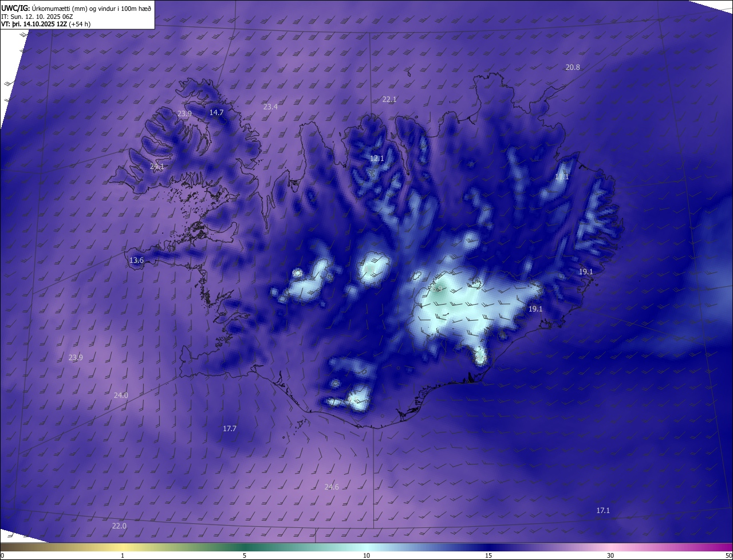Click the 1 label on the color scale
The width and height of the screenshot is (733, 560).
[123, 555]
